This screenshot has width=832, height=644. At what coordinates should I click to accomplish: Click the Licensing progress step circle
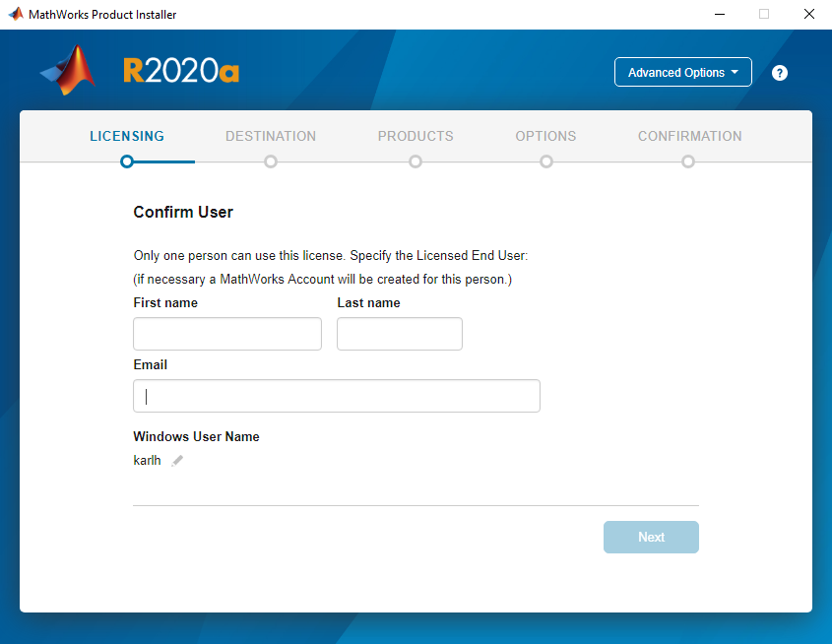(127, 161)
